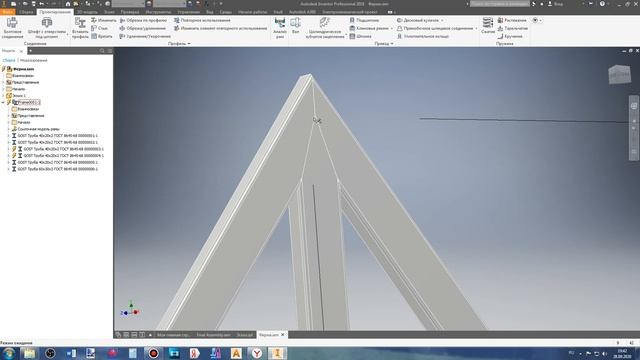Viewport: 640px width, 360px height.
Task: Click the browser search magnifier icon
Action: pos(102,51)
